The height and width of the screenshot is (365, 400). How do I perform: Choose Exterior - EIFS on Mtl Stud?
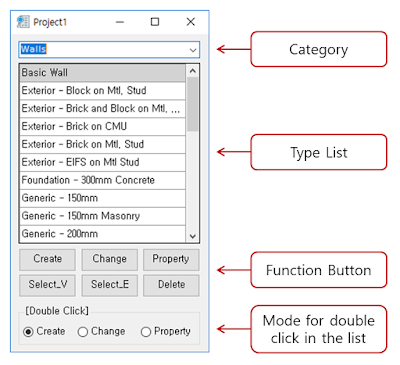pos(103,162)
